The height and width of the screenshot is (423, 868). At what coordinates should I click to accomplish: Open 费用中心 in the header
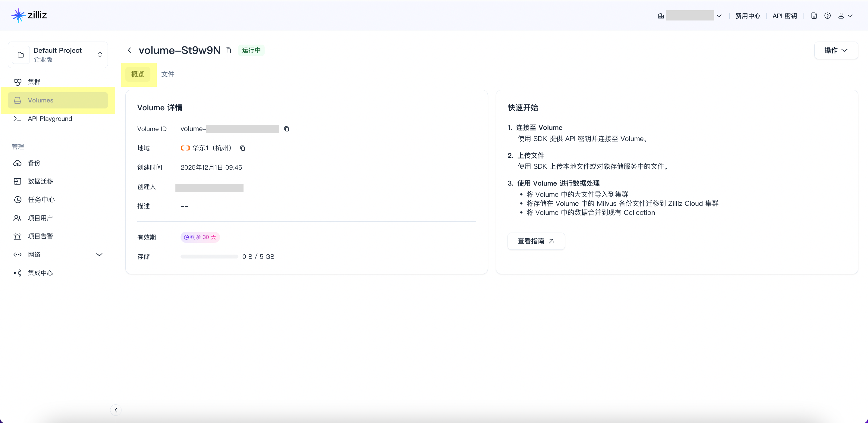tap(748, 16)
